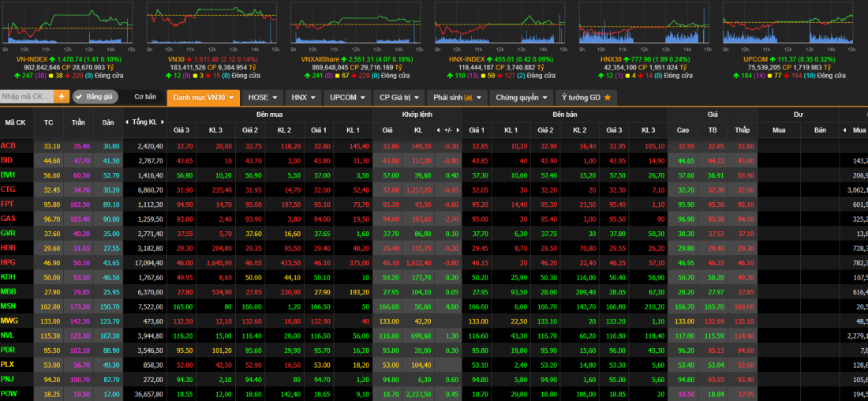Click the left arrow beside Tổng KL
868x401 pixels.
pos(125,122)
